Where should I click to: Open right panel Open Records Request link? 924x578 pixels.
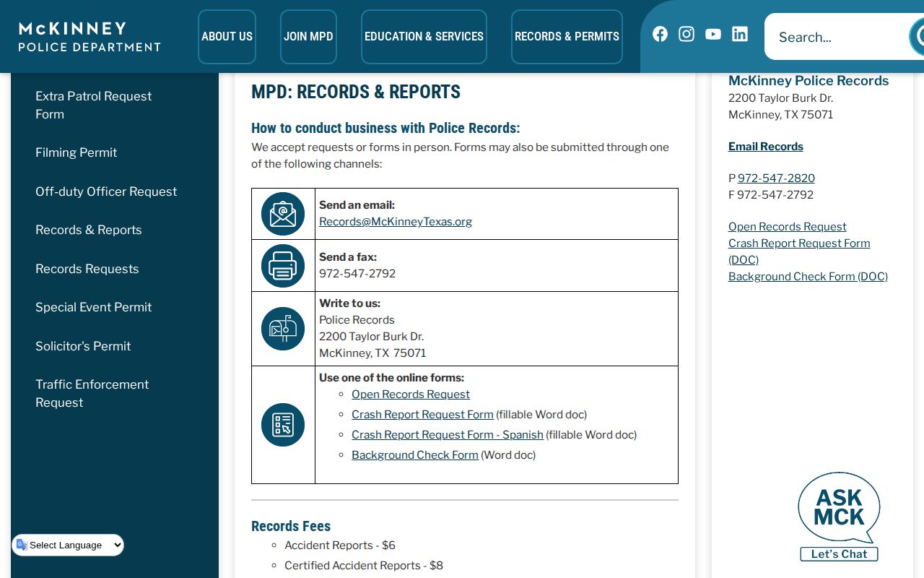[788, 227]
